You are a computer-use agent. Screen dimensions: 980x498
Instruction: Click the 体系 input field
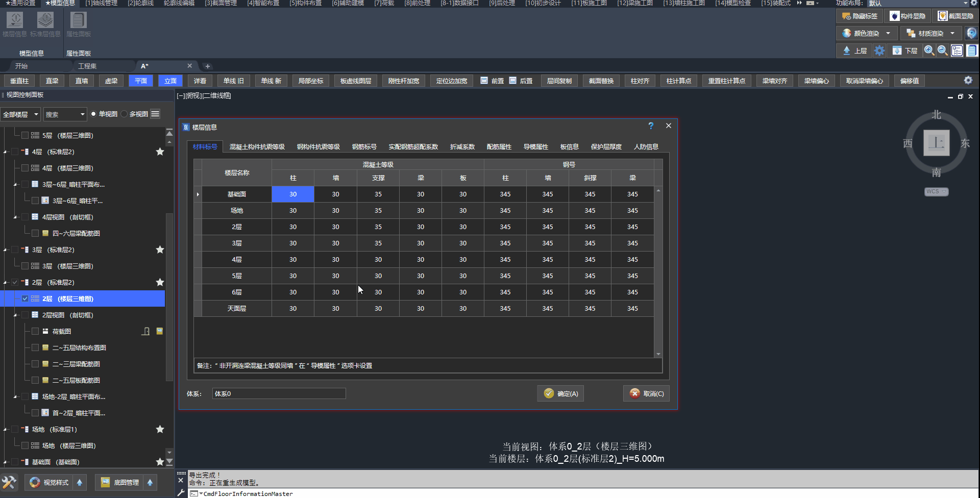coord(279,393)
